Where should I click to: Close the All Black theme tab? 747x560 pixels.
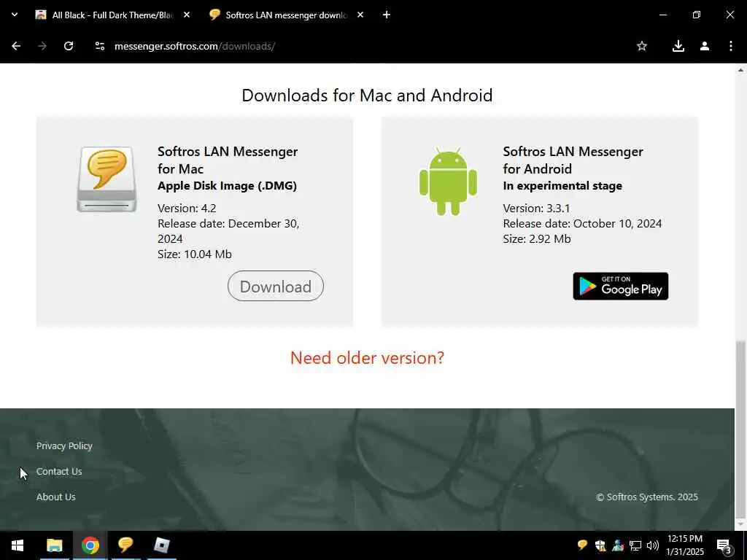point(187,15)
